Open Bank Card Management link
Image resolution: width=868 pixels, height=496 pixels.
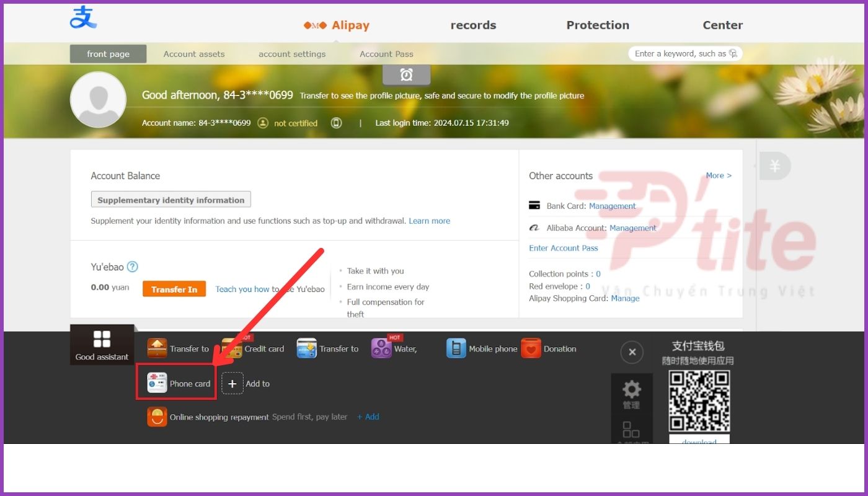click(x=613, y=206)
